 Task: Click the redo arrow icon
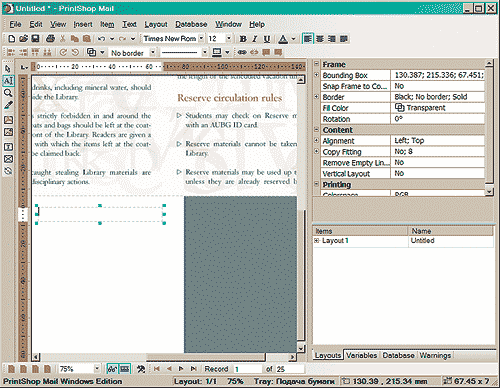click(x=122, y=39)
